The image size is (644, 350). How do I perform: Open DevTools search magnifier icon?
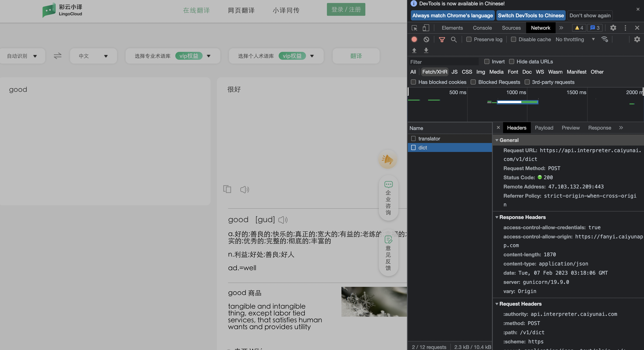pos(454,39)
